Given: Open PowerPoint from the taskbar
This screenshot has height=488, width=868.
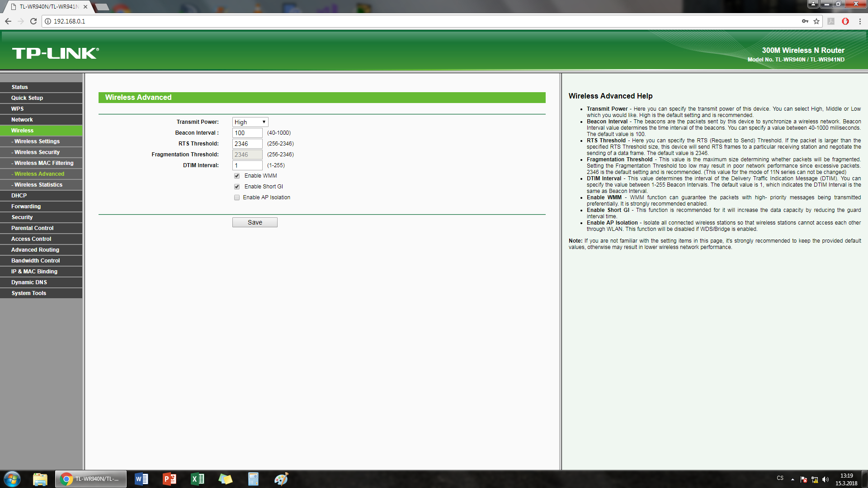Looking at the screenshot, I should click(x=170, y=479).
